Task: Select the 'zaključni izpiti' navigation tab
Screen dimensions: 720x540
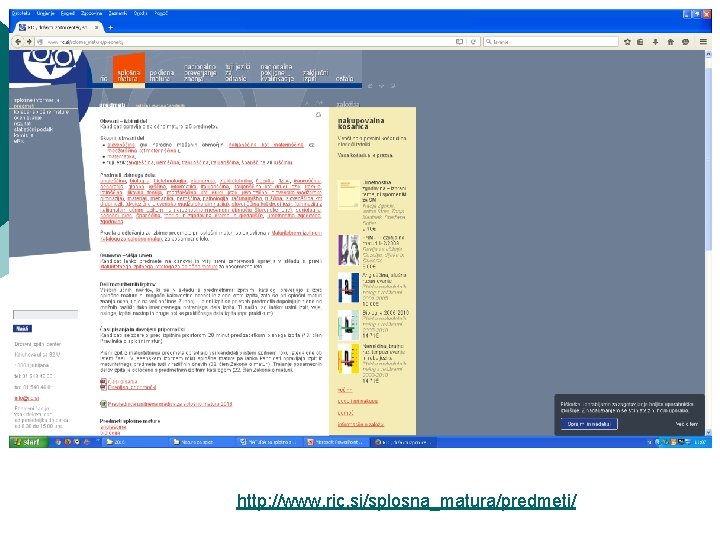Action: coord(315,75)
